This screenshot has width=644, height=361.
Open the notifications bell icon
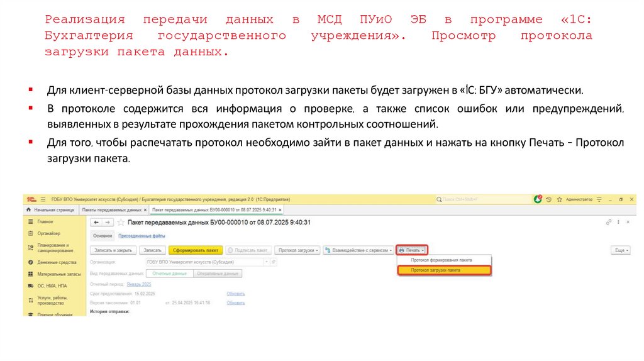pos(538,199)
